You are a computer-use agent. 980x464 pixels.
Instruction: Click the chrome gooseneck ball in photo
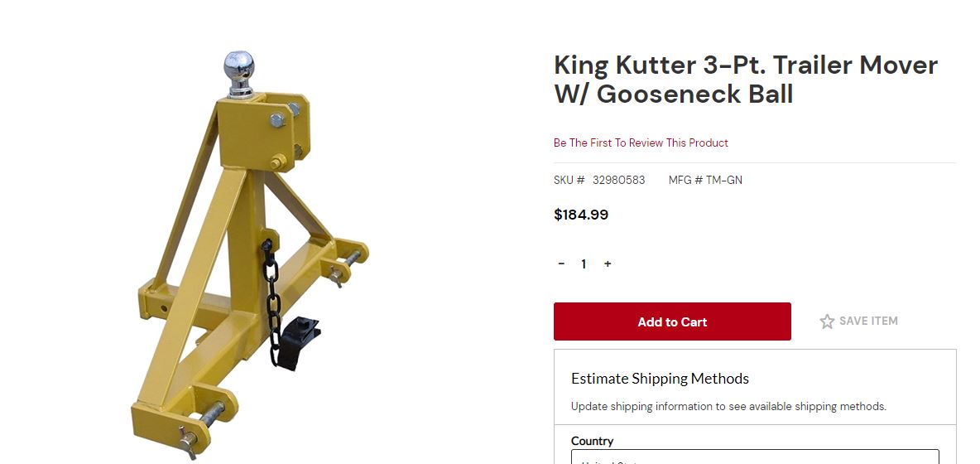(241, 70)
